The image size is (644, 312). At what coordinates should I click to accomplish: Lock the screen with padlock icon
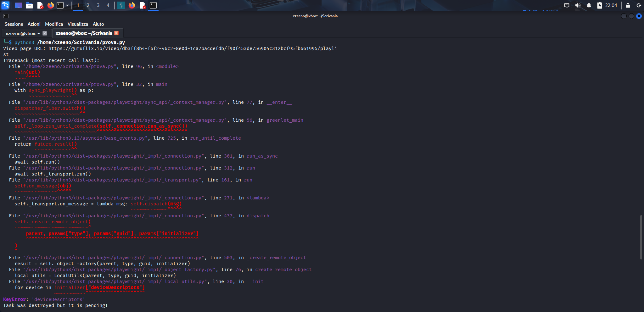tap(628, 5)
